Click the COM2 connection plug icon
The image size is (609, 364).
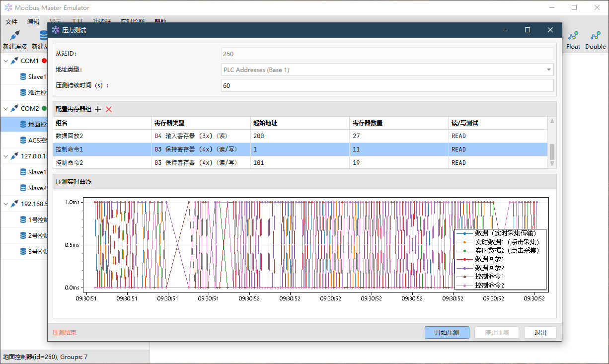click(x=14, y=108)
